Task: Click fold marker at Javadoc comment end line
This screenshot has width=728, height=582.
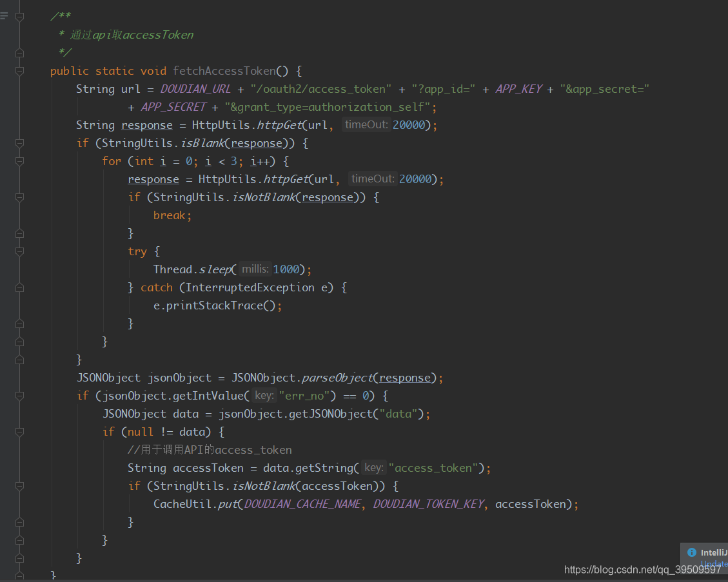Action: [19, 53]
